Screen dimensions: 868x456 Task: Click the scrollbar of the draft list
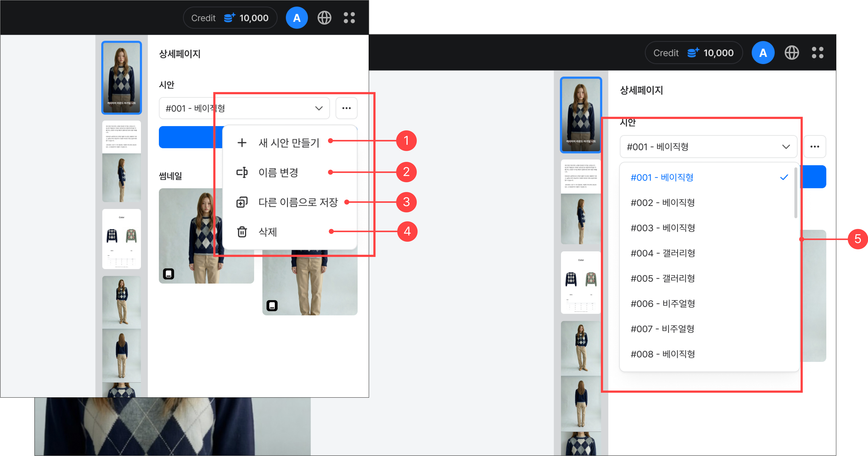click(796, 193)
